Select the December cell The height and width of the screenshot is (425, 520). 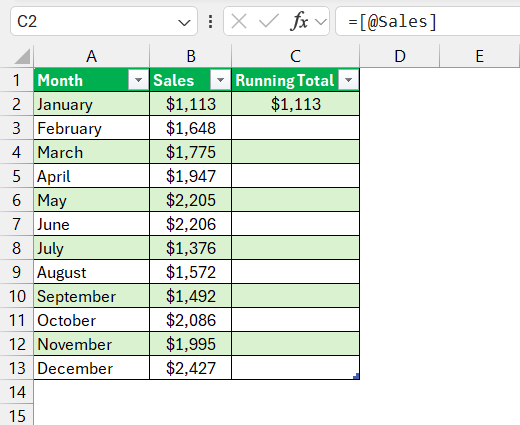[92, 368]
